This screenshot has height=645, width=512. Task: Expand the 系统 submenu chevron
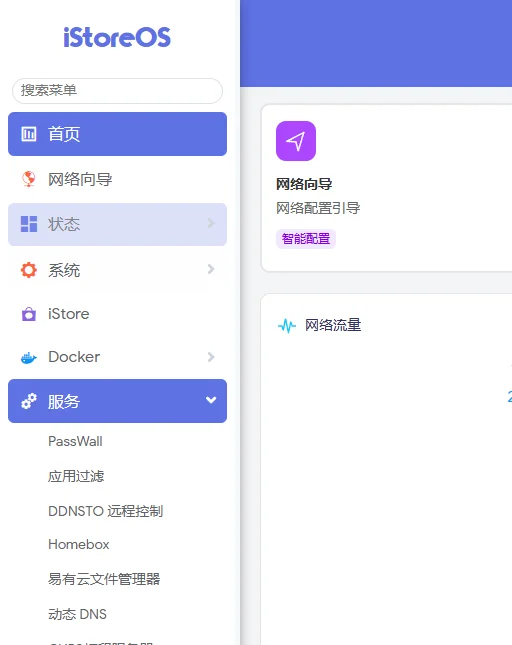tap(211, 269)
